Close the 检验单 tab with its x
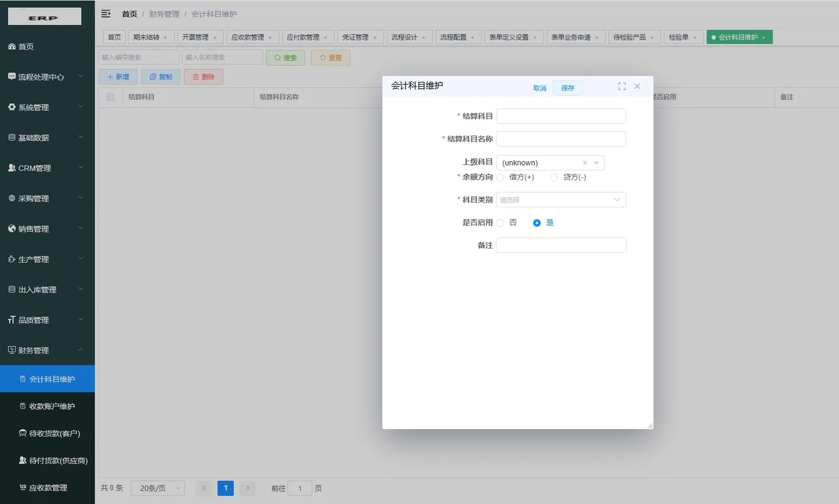839x504 pixels. pos(695,37)
